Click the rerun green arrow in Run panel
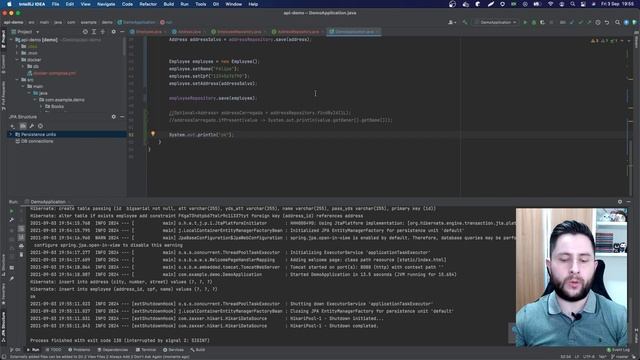Viewport: 640px width, 360px height. click(12, 211)
